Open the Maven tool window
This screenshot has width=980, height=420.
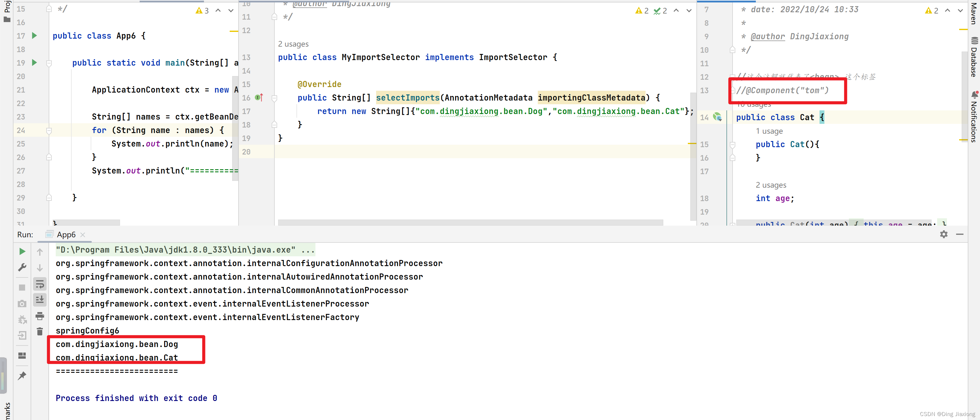[974, 13]
